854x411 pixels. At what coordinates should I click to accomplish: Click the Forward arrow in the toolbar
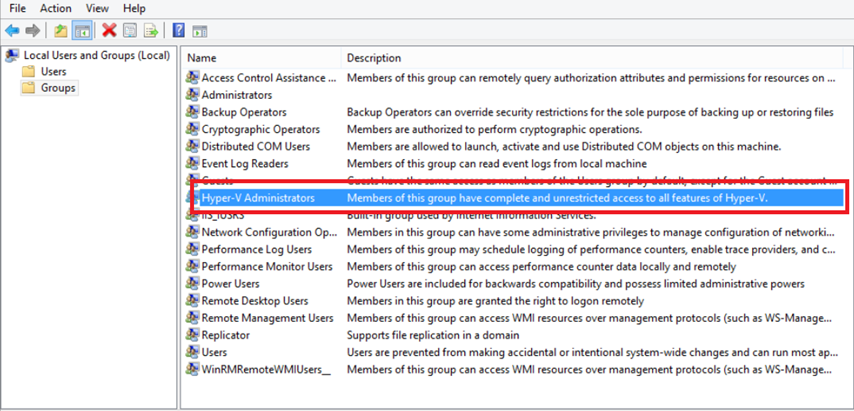coord(32,31)
